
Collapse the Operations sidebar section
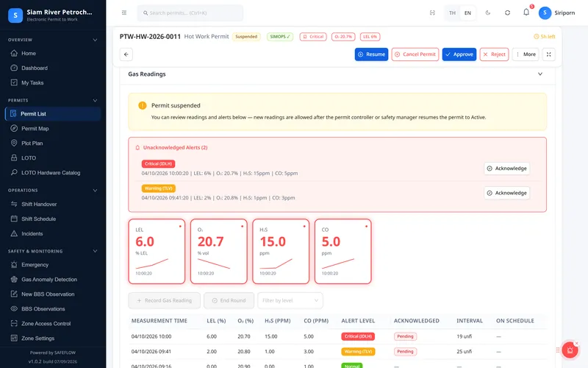pos(95,191)
